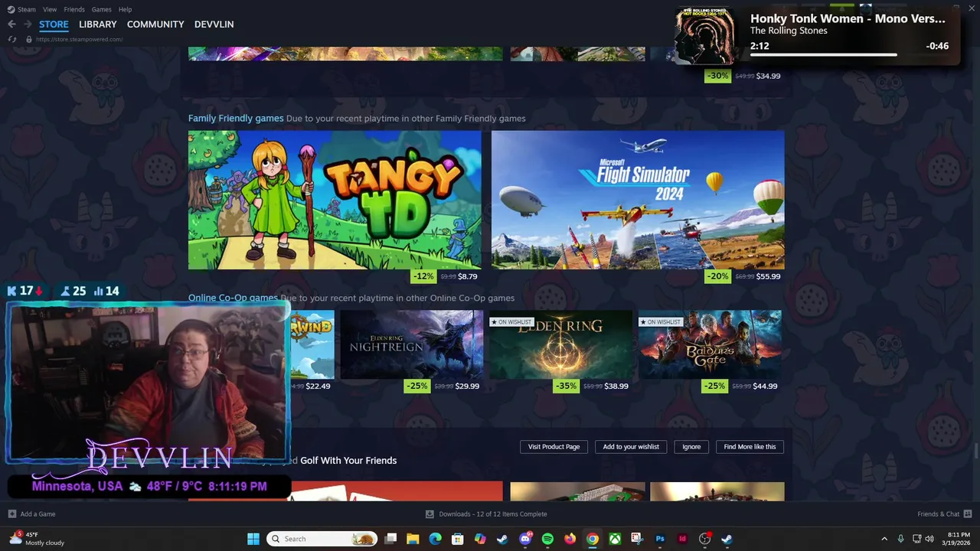Switch to the LIBRARY tab
The width and height of the screenshot is (980, 551).
[98, 24]
